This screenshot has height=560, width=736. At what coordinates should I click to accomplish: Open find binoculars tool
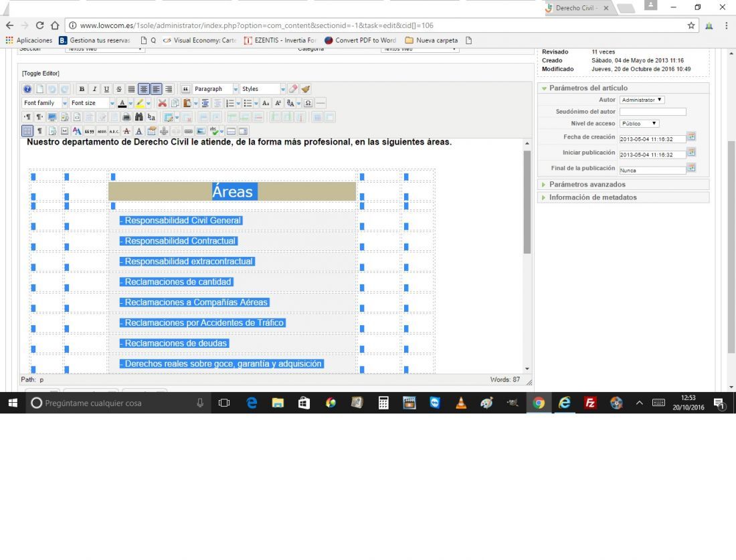[x=139, y=117]
